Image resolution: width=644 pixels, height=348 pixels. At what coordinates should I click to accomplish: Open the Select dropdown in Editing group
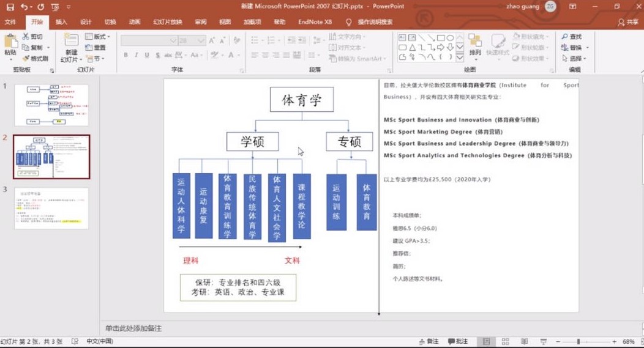[x=574, y=58]
